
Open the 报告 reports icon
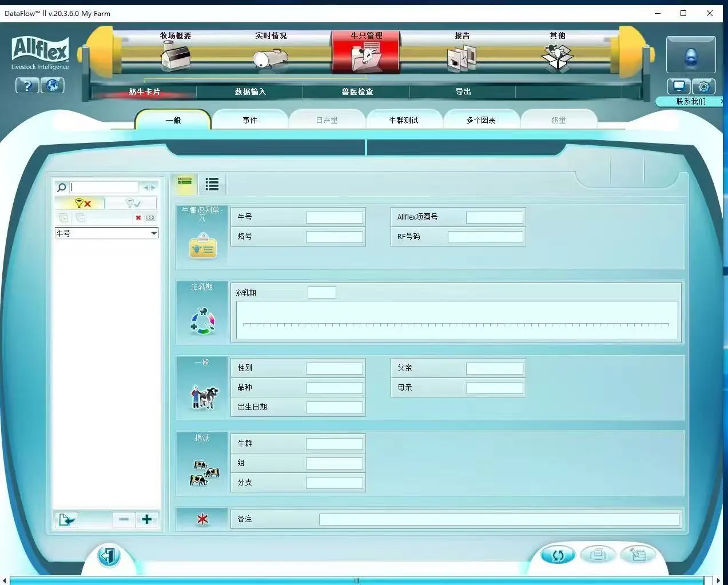pyautogui.click(x=462, y=58)
